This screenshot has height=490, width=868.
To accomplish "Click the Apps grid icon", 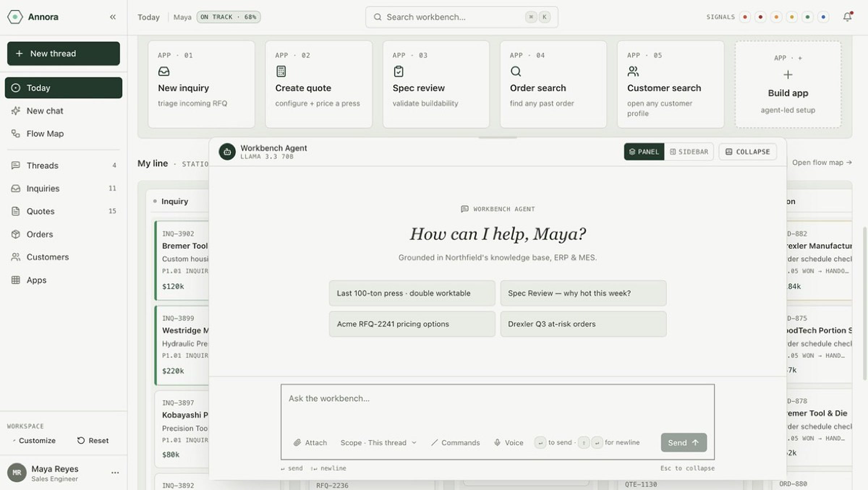I will [x=16, y=280].
